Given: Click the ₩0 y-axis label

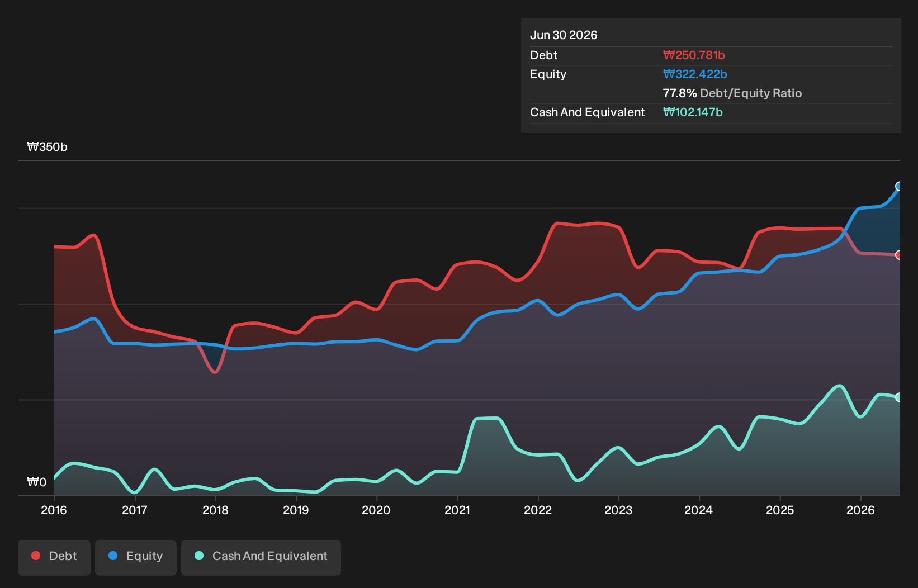Looking at the screenshot, I should coord(37,482).
